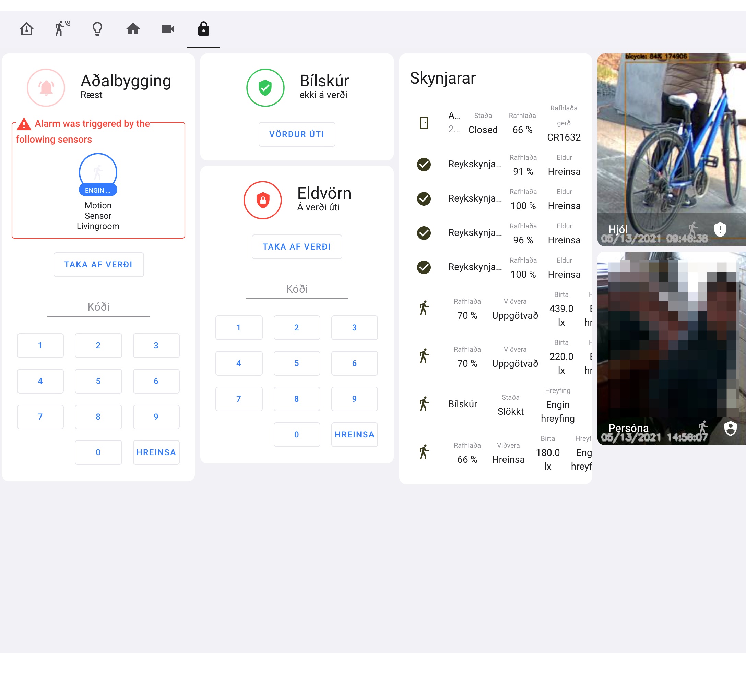Click the person shield icon on Persóna camera

coord(730,428)
